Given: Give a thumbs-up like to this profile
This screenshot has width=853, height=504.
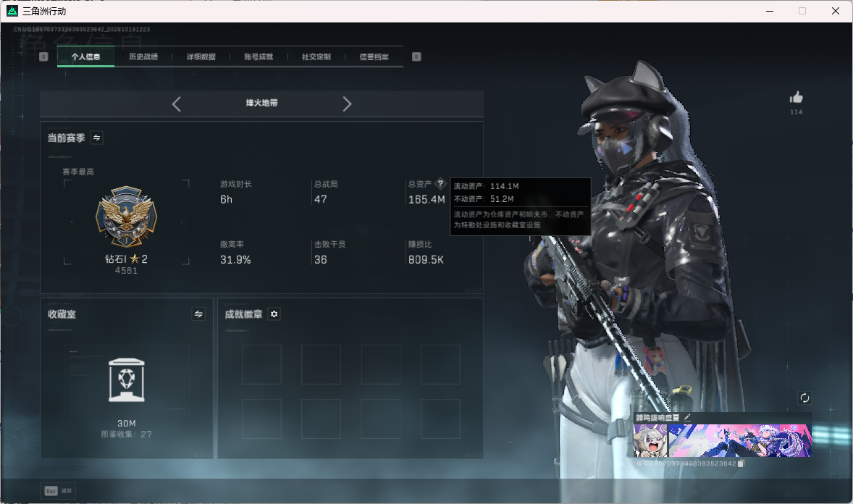Looking at the screenshot, I should [x=797, y=98].
